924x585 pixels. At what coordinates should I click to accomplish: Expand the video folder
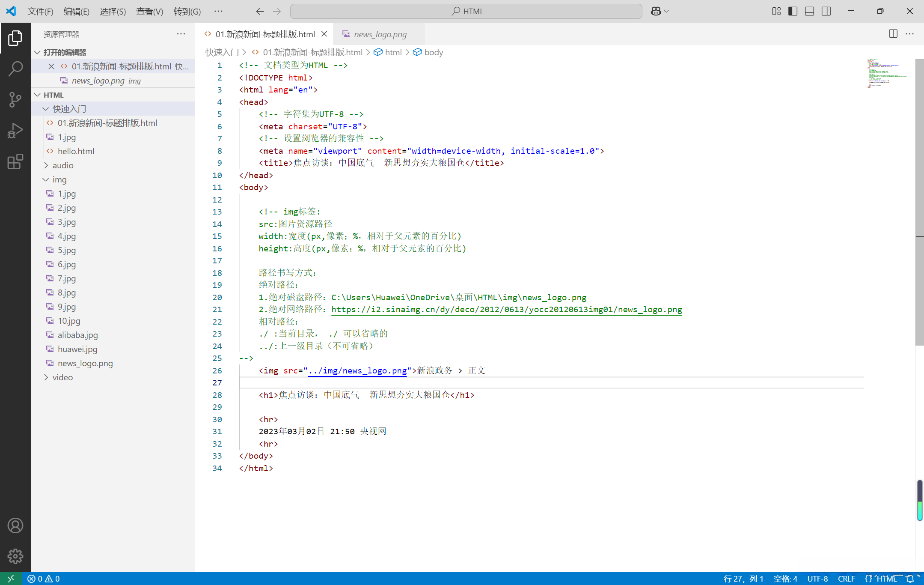(x=62, y=377)
